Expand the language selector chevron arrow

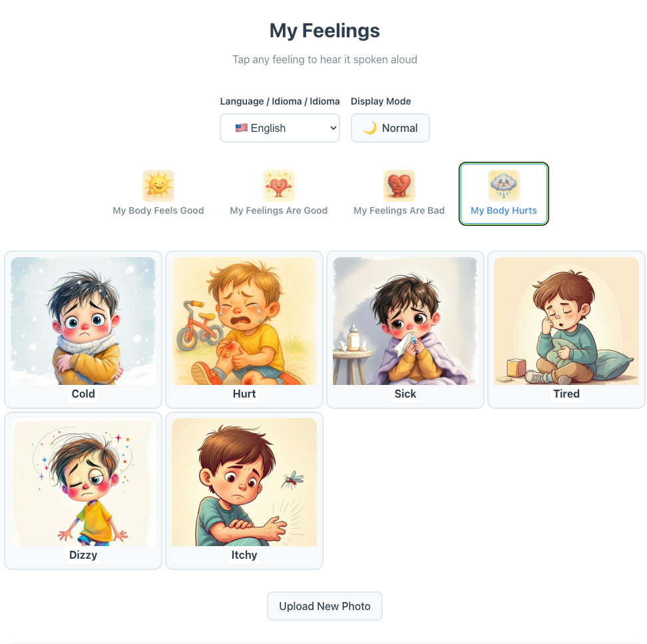(x=333, y=128)
